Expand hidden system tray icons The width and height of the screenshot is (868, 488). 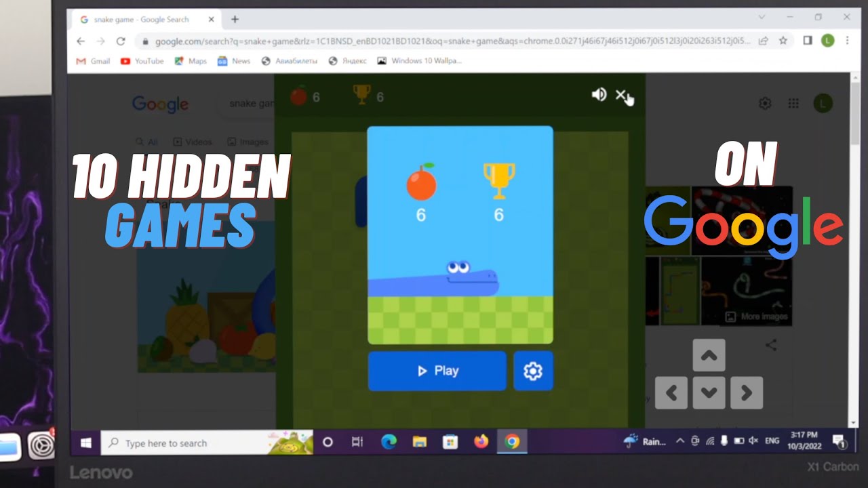[680, 441]
